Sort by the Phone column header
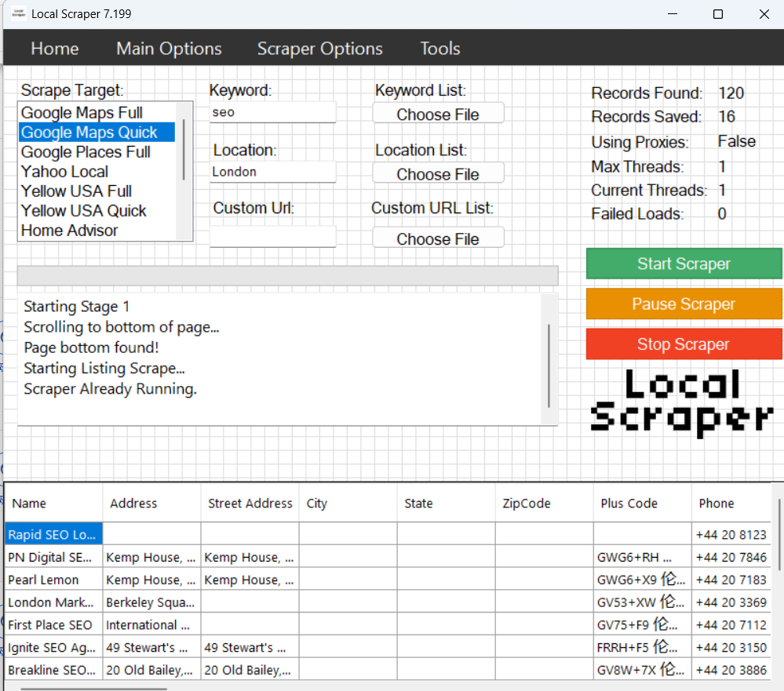The height and width of the screenshot is (691, 784). [x=731, y=503]
